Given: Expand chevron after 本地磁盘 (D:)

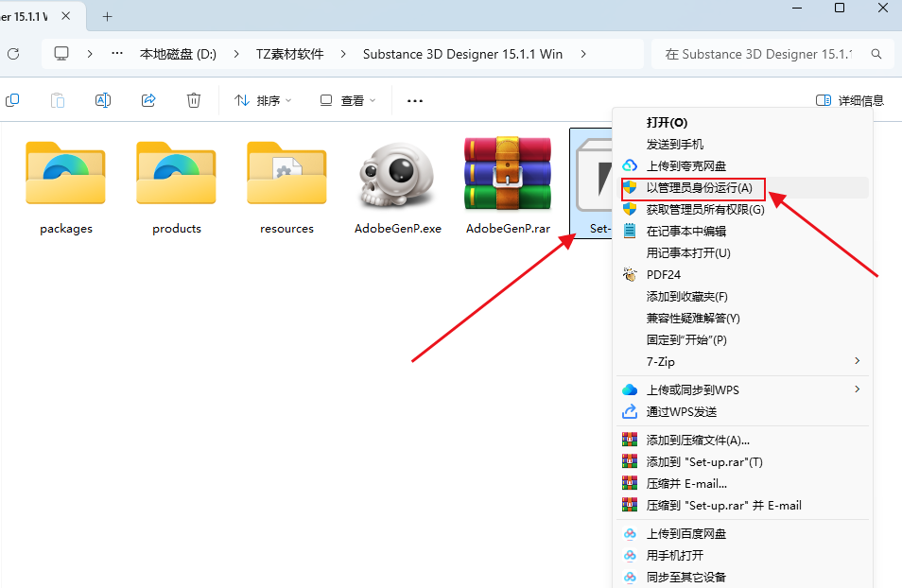Looking at the screenshot, I should (x=236, y=54).
